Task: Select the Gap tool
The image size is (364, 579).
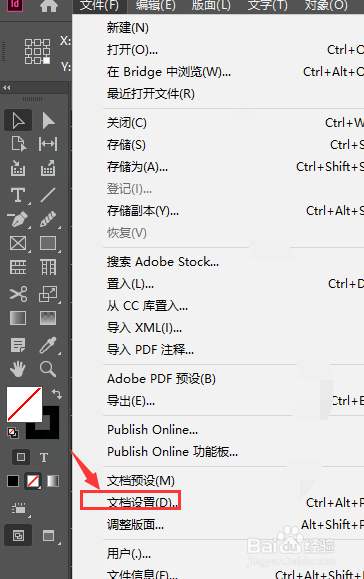Action: click(x=48, y=144)
